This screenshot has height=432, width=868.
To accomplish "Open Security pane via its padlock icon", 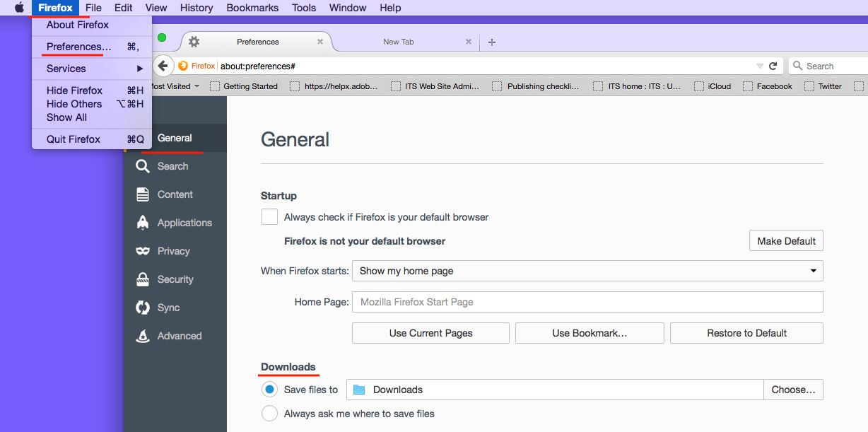I will click(x=143, y=279).
